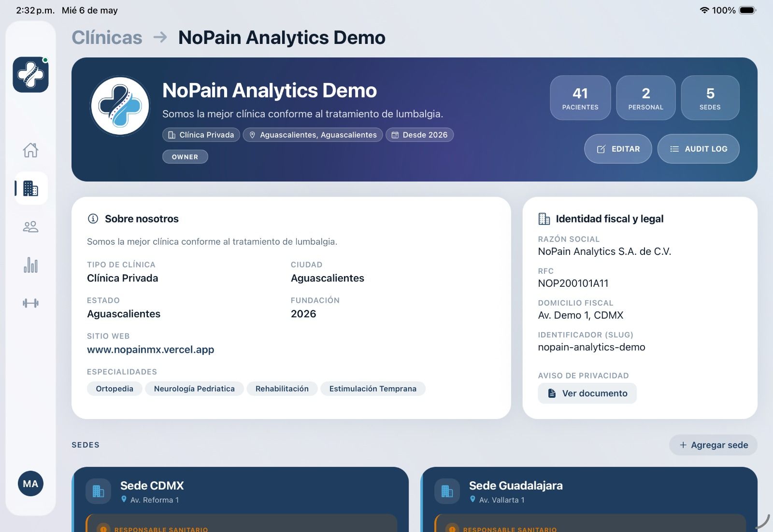773x532 pixels.
Task: Click the slug nopain-analytics-demo
Action: [x=592, y=347]
